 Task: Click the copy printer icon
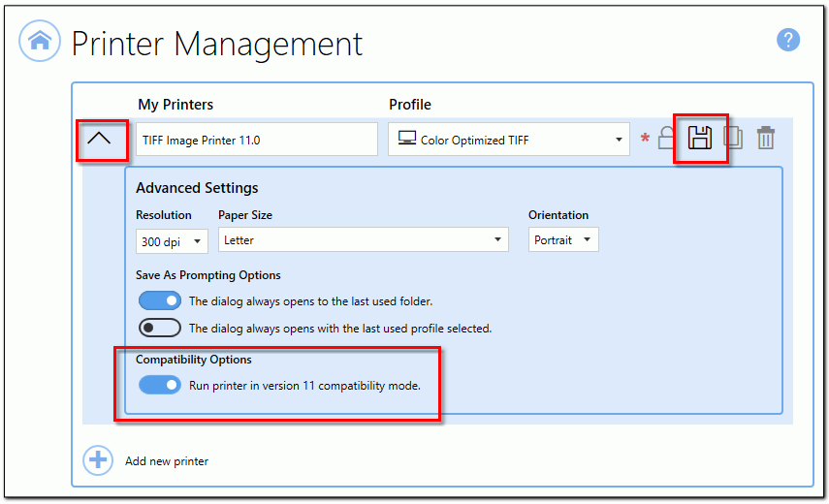click(733, 138)
